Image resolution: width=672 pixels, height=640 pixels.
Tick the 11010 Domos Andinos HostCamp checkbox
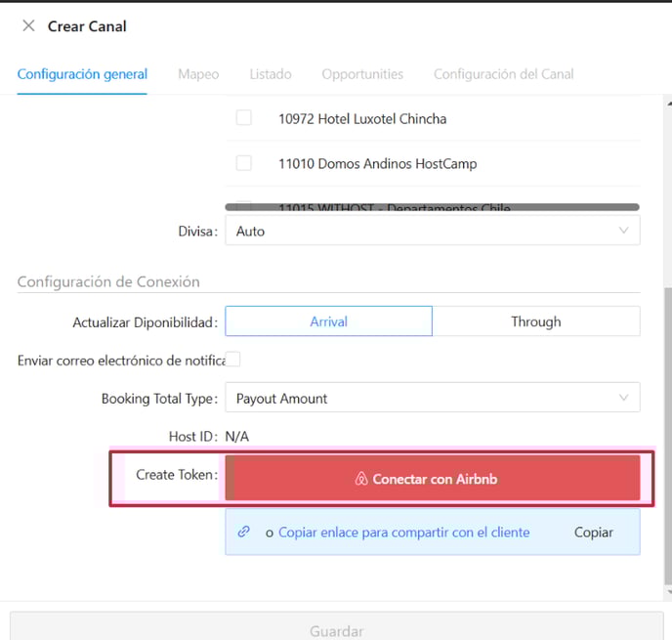(x=244, y=163)
